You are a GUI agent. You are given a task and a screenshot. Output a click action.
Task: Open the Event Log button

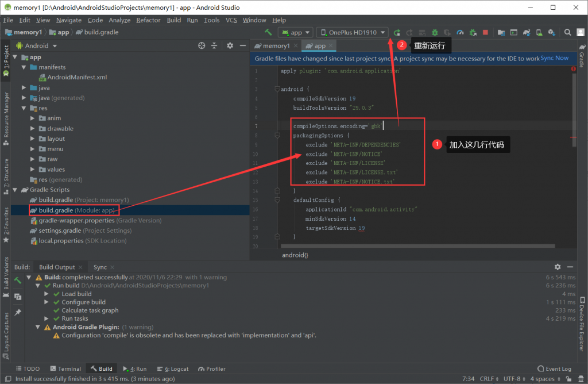(x=554, y=369)
